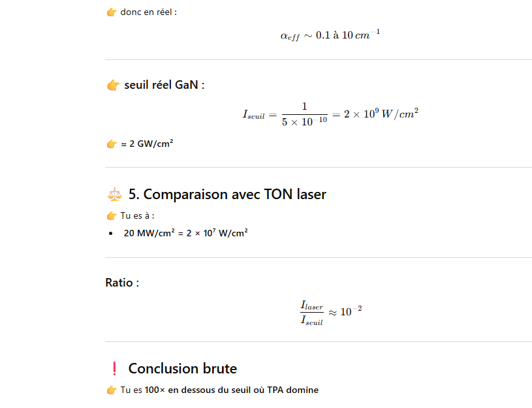
Task: Click the pointing-hand emoji before "Tu es à"
Action: [x=112, y=216]
